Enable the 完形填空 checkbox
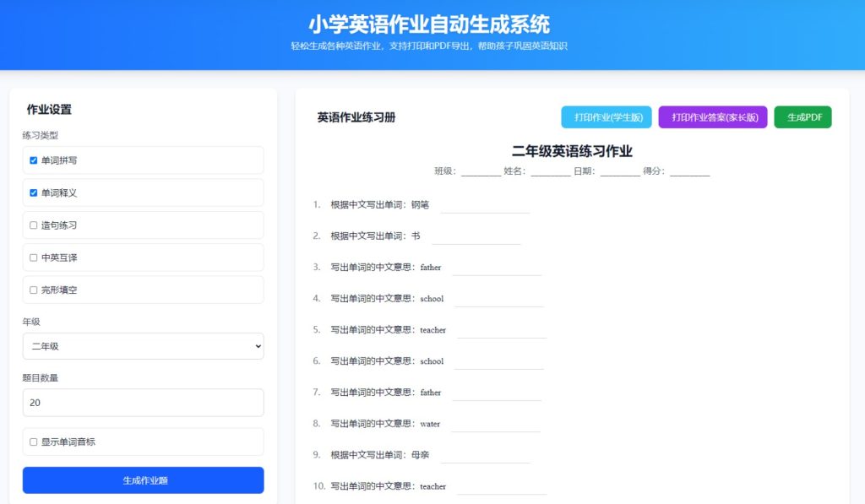 click(34, 290)
